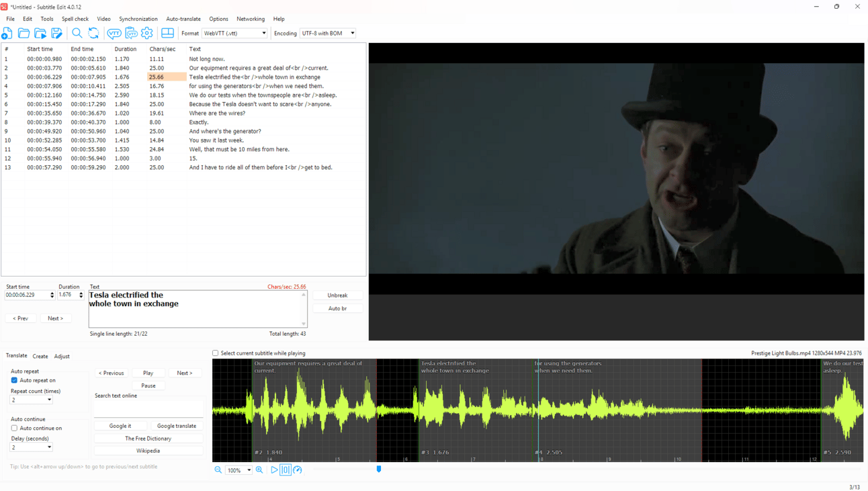Click the Wikipedia button
Image resolution: width=868 pixels, height=491 pixels.
point(148,451)
